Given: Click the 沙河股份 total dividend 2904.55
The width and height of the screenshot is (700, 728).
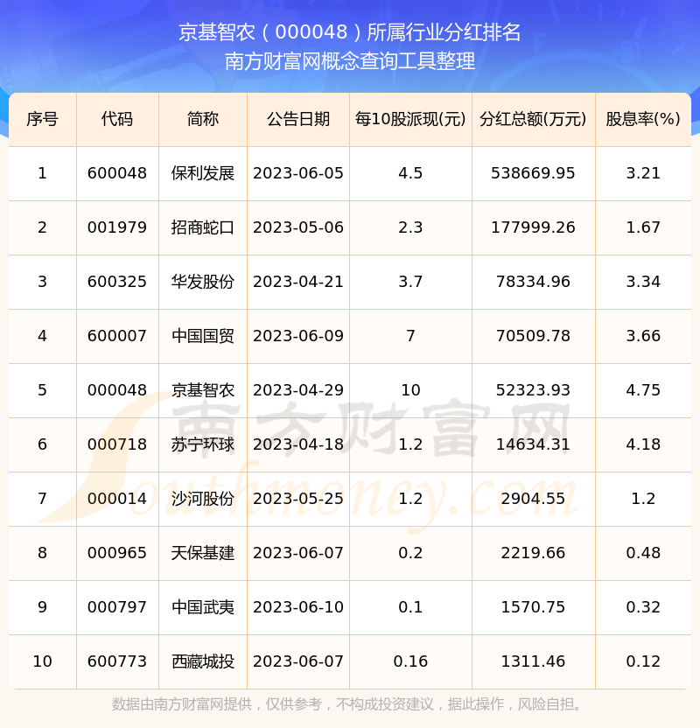Looking at the screenshot, I should pos(533,499).
